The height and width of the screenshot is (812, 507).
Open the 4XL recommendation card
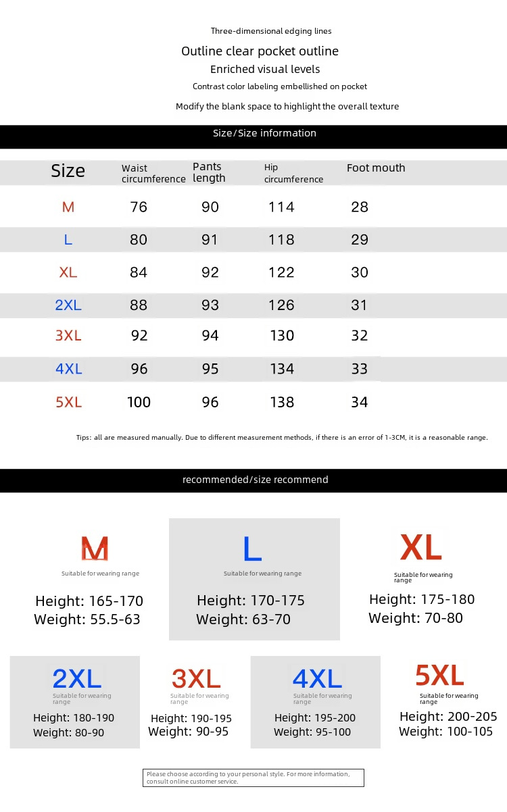click(316, 702)
